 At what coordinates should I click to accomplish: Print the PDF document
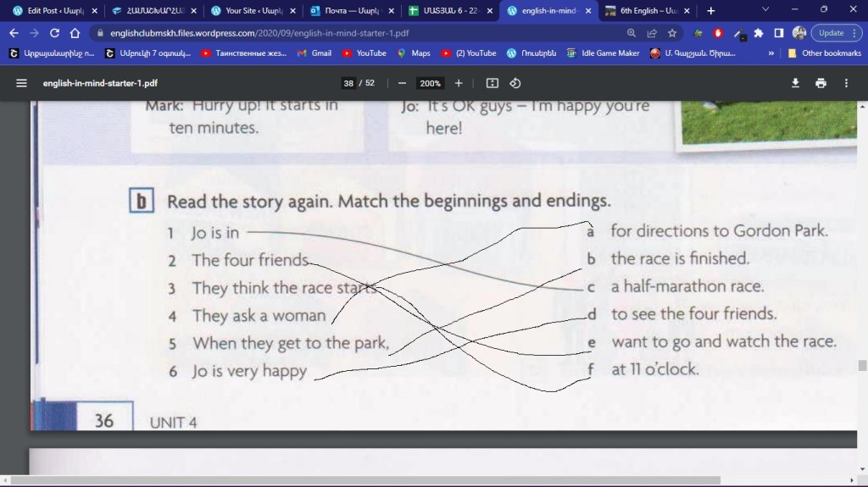click(x=821, y=83)
